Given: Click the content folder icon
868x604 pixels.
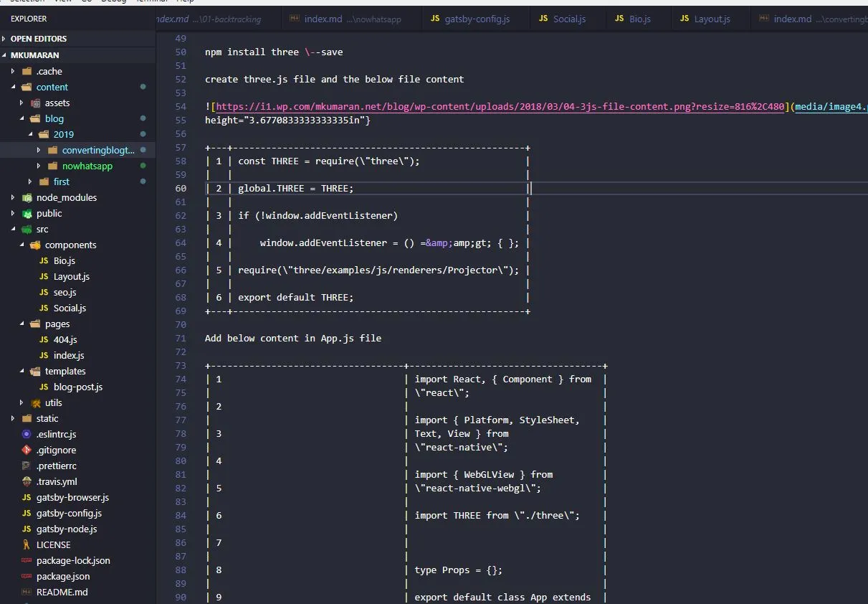Looking at the screenshot, I should (x=27, y=87).
